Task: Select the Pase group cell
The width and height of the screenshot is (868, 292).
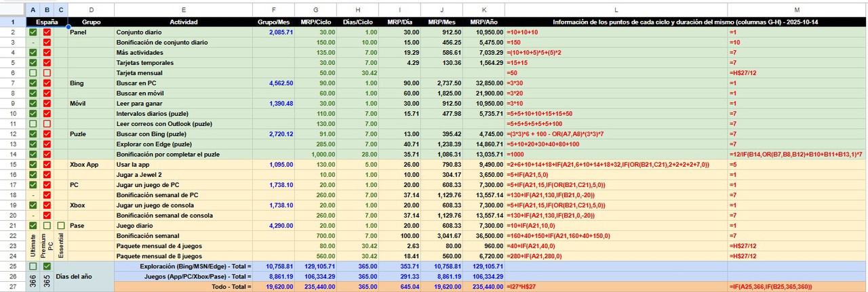Action: (91, 225)
